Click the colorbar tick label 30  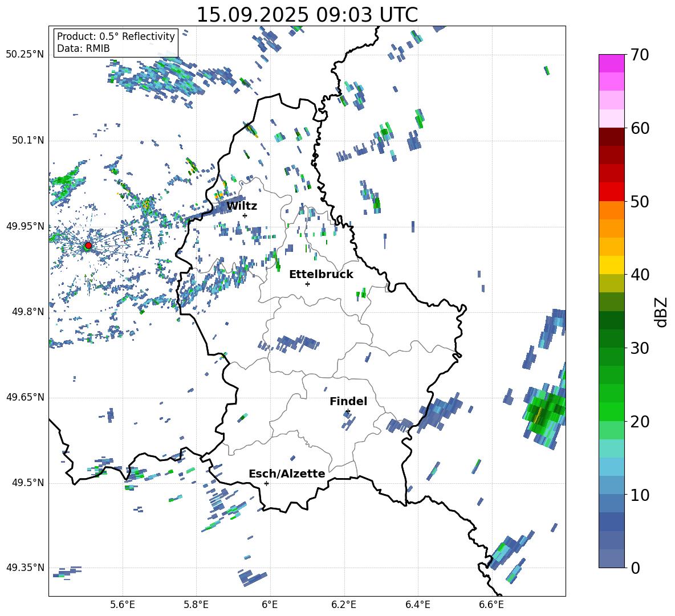pyautogui.click(x=640, y=348)
